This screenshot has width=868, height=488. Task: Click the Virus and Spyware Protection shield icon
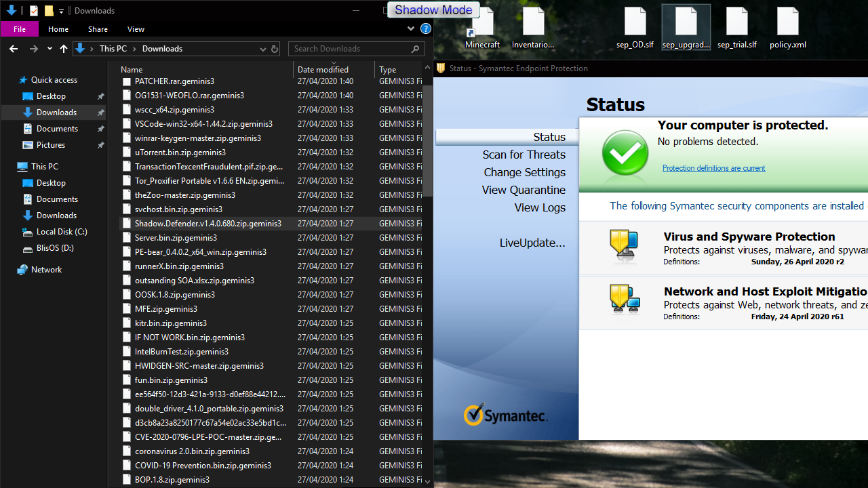click(x=623, y=247)
